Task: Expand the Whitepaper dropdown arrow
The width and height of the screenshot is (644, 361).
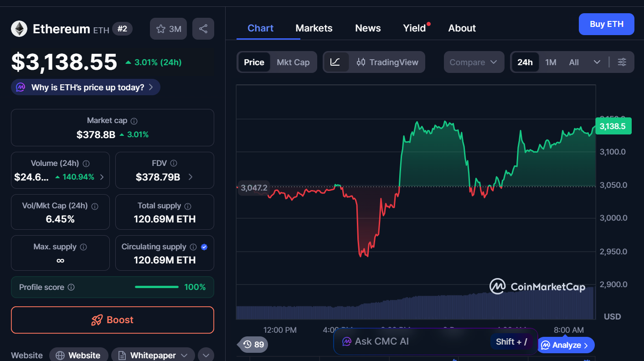Action: tap(184, 355)
